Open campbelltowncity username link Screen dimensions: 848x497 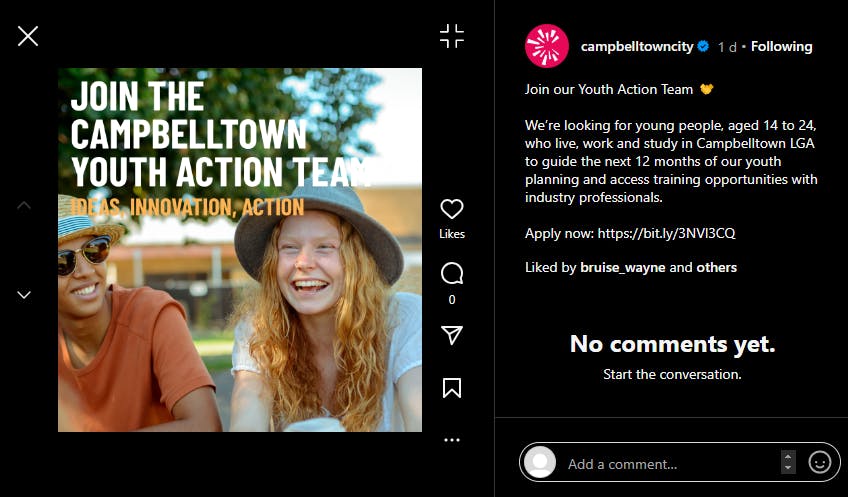pyautogui.click(x=637, y=47)
